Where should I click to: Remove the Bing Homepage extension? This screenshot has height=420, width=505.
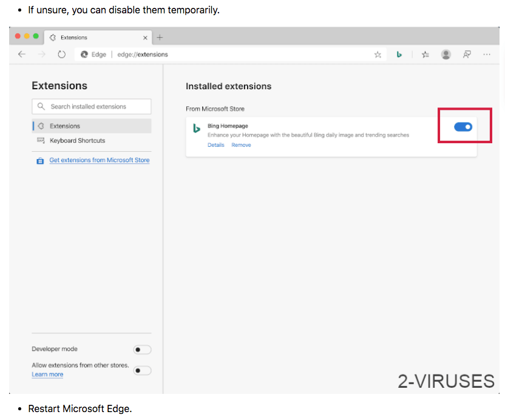point(241,145)
